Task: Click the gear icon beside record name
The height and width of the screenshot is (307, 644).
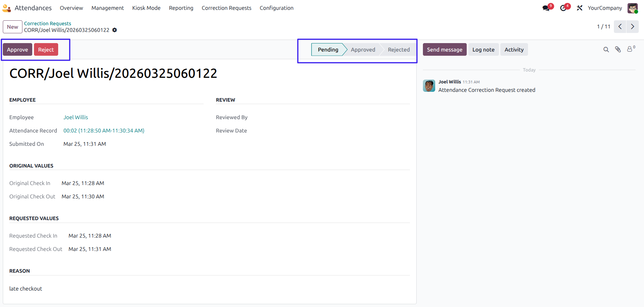Action: tap(115, 30)
